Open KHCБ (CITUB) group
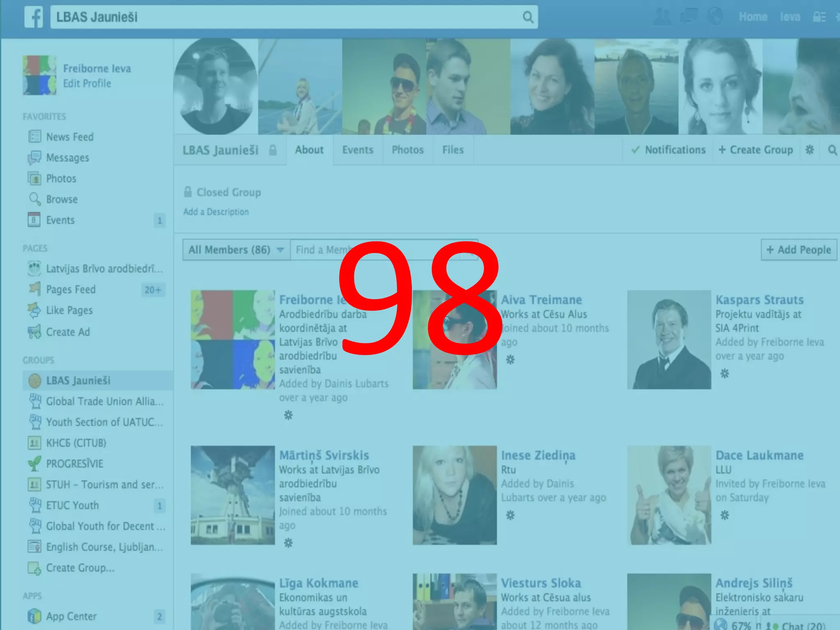The image size is (840, 630). [x=76, y=443]
